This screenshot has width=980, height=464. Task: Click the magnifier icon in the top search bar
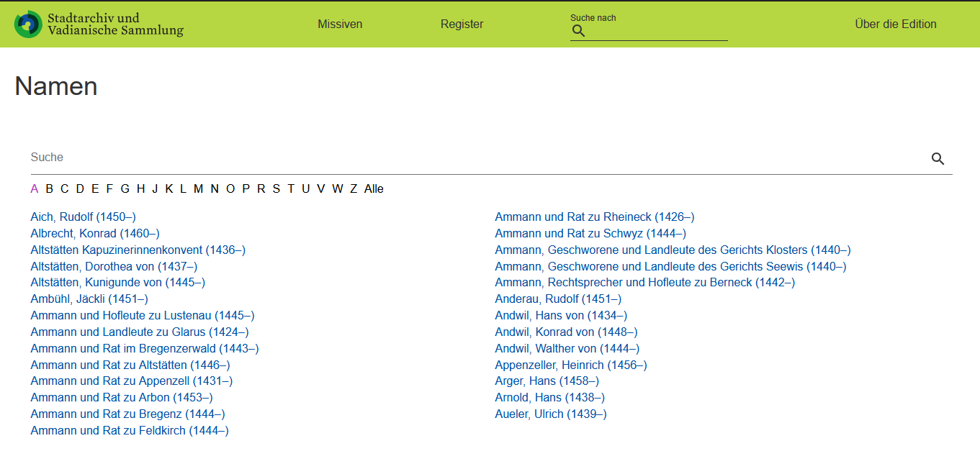(x=578, y=30)
